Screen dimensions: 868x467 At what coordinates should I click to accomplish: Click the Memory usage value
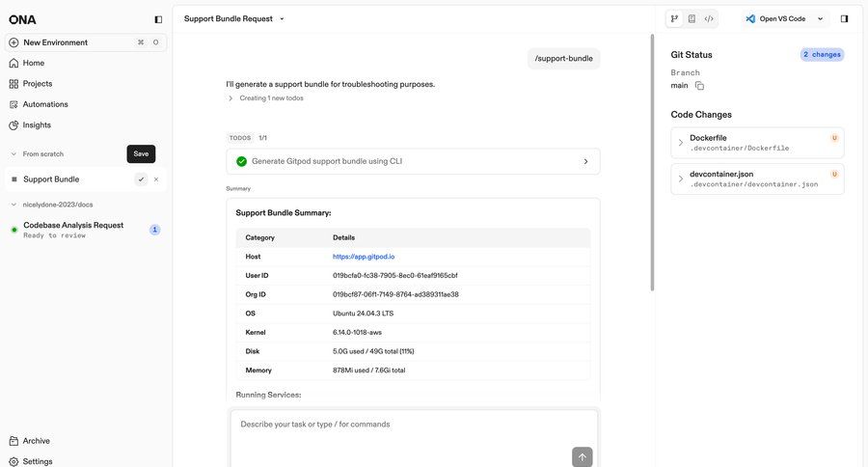368,371
